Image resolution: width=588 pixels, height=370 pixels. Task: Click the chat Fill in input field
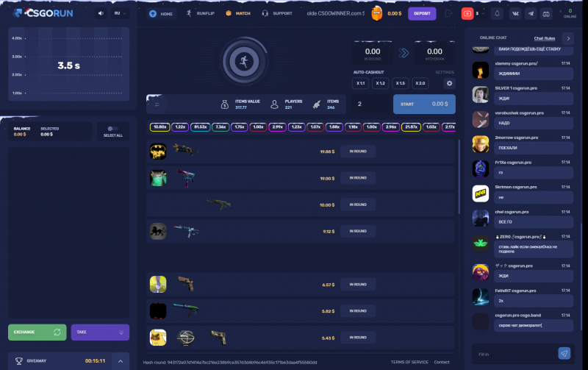click(x=516, y=354)
